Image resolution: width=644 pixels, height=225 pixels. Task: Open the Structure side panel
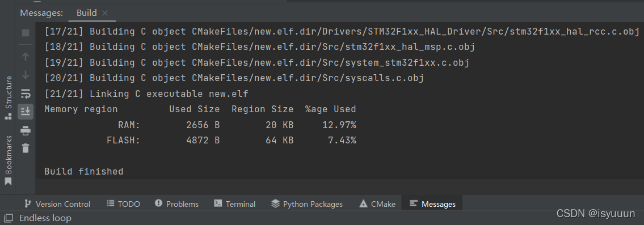(8, 97)
